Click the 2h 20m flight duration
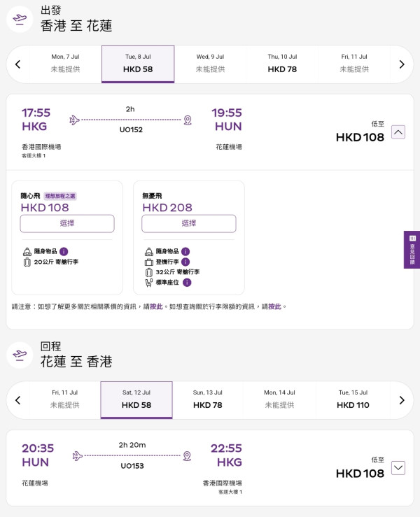This screenshot has height=517, width=420. click(x=132, y=445)
